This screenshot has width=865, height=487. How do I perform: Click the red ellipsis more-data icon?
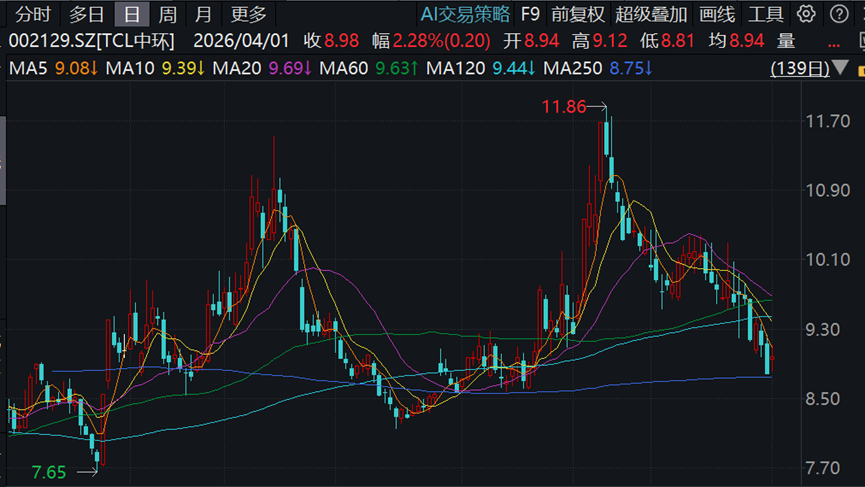(x=834, y=43)
